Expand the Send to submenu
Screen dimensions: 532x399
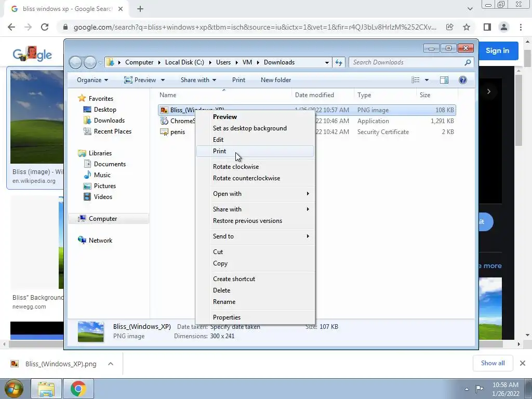255,236
